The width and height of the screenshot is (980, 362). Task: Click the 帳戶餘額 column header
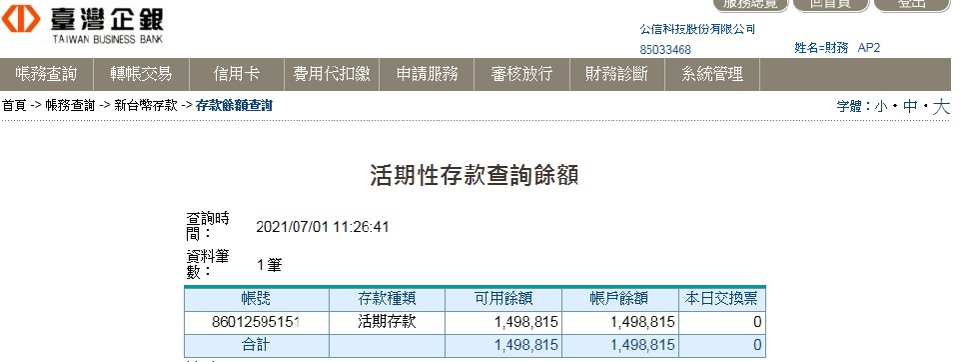click(x=619, y=299)
